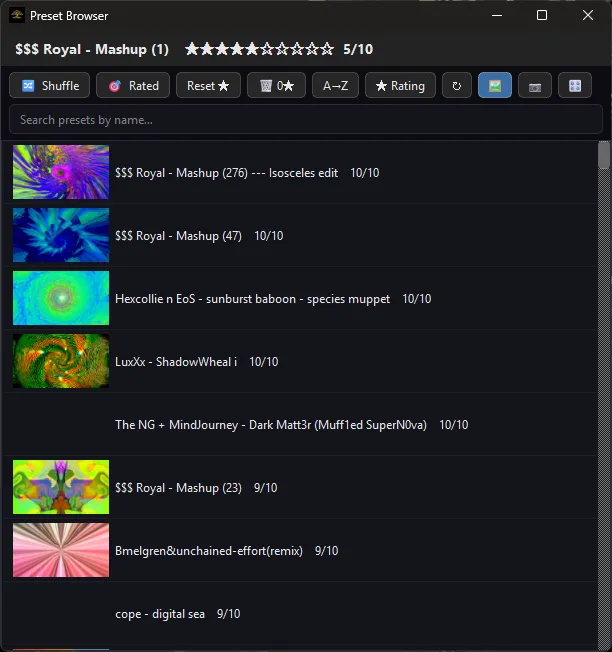Viewport: 612px width, 652px height.
Task: Click the trash zero-star presets button
Action: click(276, 86)
